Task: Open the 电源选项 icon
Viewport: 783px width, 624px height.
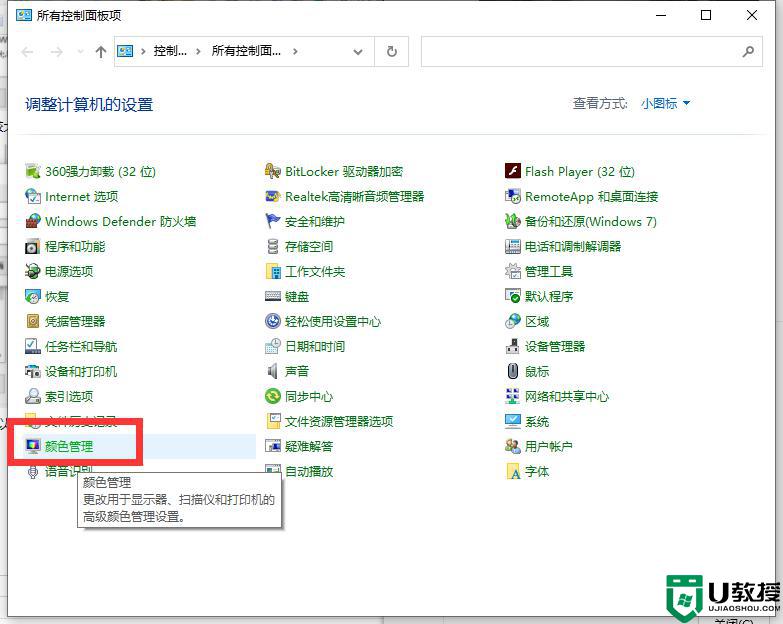Action: coord(32,271)
